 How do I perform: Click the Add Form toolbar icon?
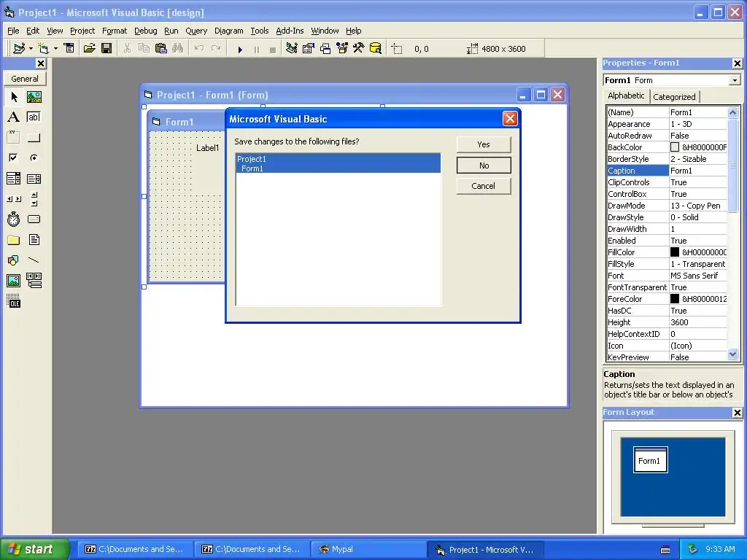[x=43, y=49]
